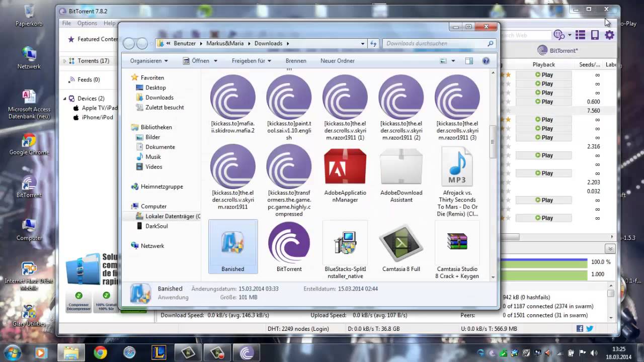The height and width of the screenshot is (362, 644).
Task: Sort by the Seeds column header
Action: [x=590, y=64]
